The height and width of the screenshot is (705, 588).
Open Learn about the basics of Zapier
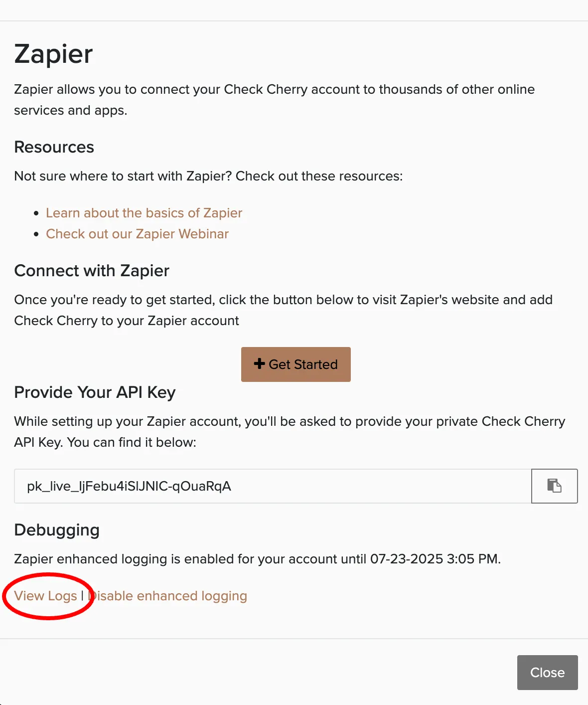coord(144,213)
